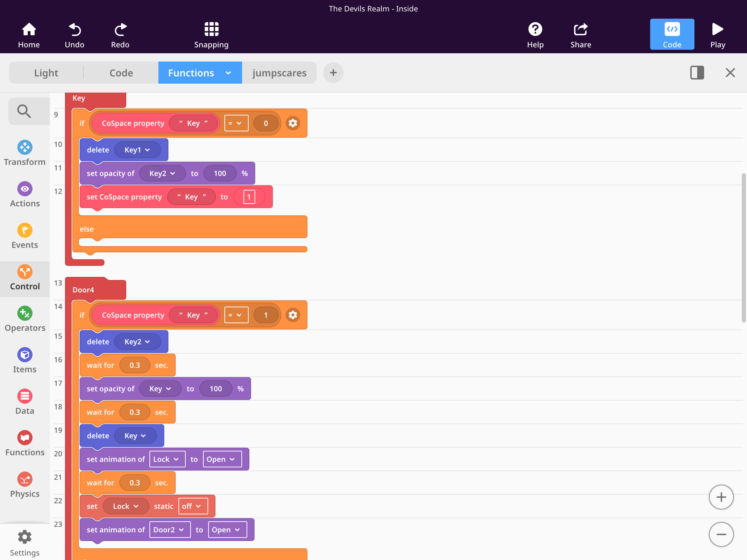Open the block search tool
This screenshot has width=747, height=560.
tap(24, 111)
